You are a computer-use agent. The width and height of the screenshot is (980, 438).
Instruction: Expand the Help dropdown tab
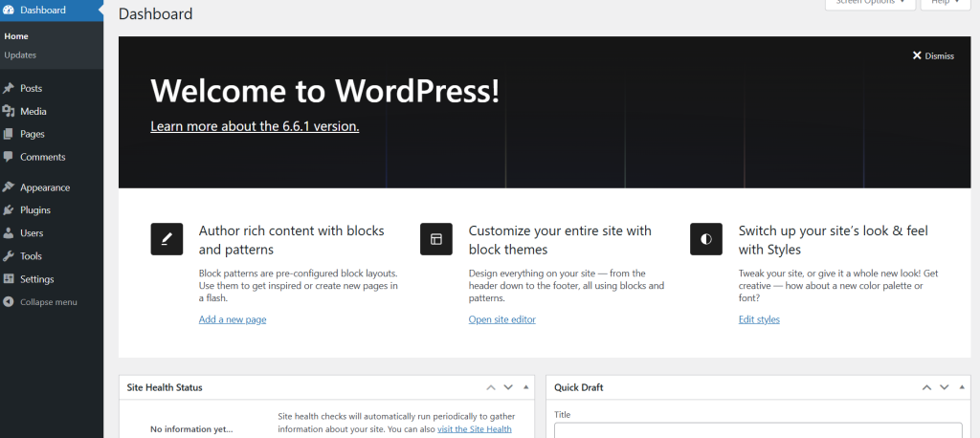(x=945, y=3)
